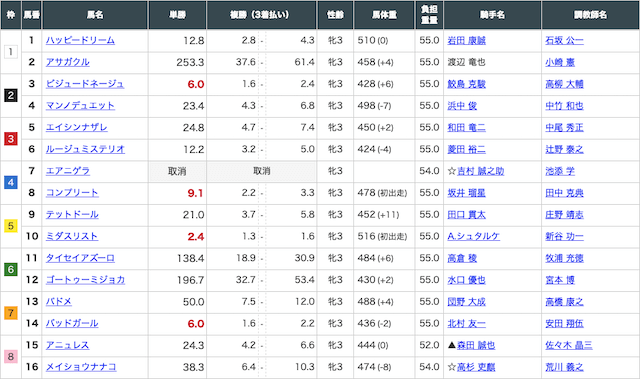Open trainer link 小崎 憲
The width and height of the screenshot is (640, 379).
(560, 62)
